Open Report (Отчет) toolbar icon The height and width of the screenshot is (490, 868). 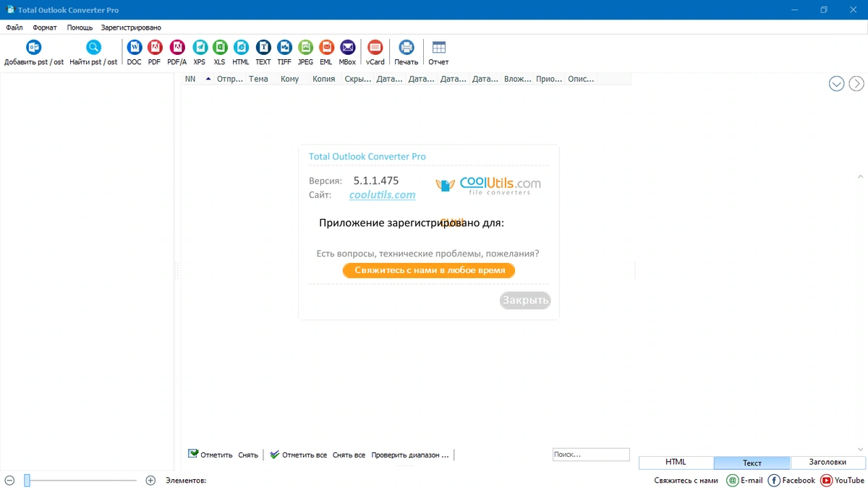click(439, 48)
